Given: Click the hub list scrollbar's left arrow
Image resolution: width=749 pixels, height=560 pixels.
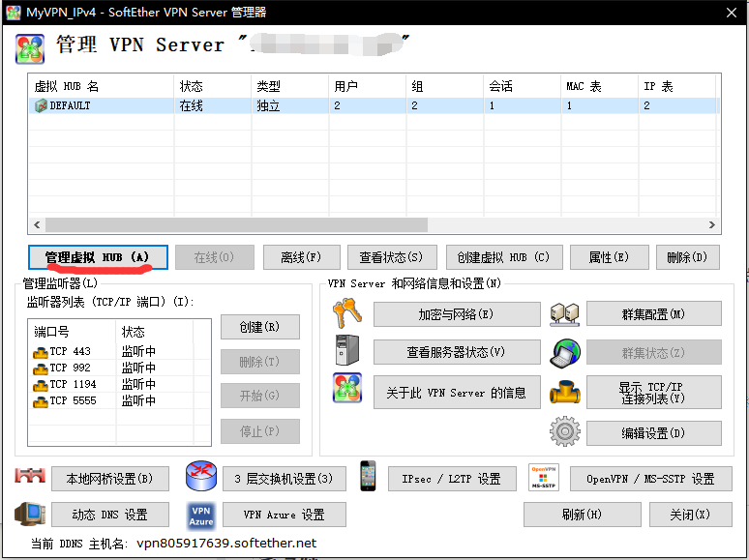Looking at the screenshot, I should [x=38, y=224].
